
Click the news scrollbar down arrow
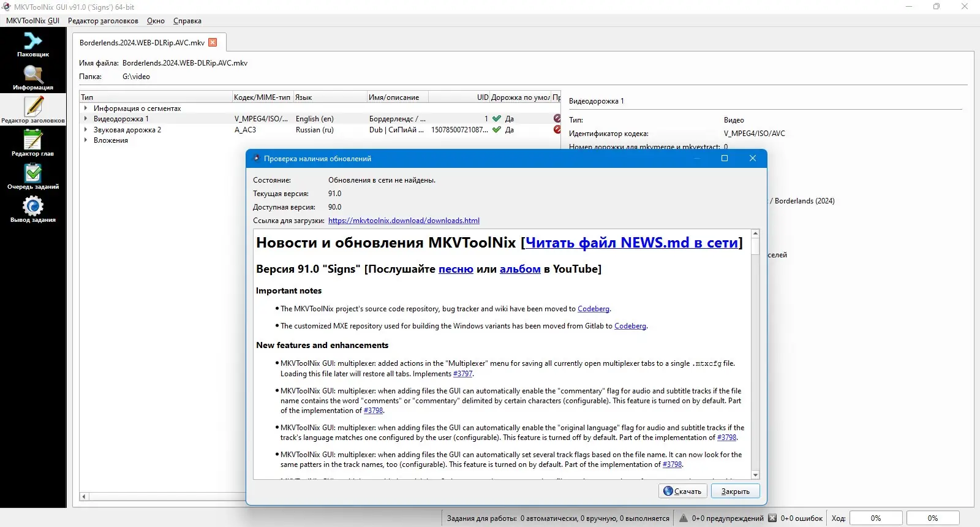[x=755, y=475]
